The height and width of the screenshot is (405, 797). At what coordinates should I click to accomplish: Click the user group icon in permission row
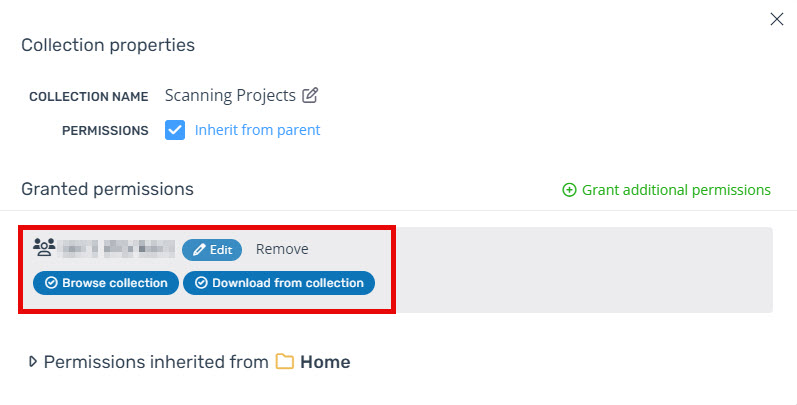(44, 247)
